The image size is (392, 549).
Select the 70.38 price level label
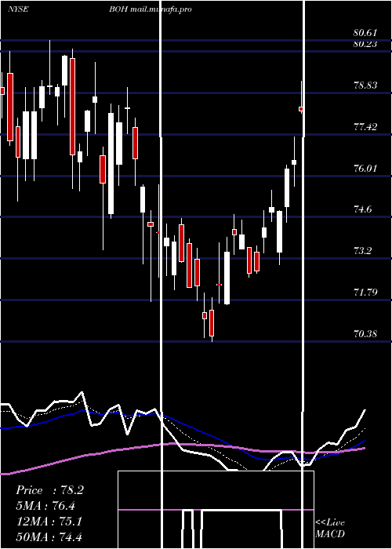tap(365, 334)
